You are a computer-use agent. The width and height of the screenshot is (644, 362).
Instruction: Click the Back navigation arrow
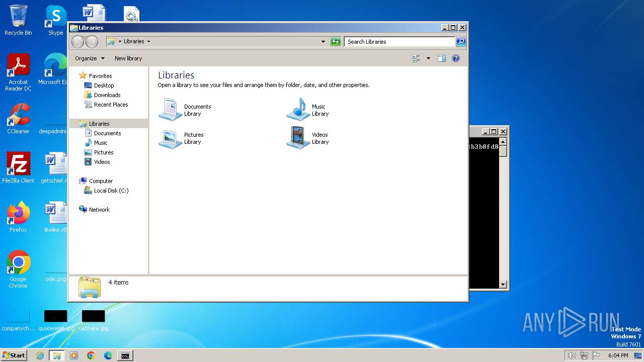coord(77,42)
